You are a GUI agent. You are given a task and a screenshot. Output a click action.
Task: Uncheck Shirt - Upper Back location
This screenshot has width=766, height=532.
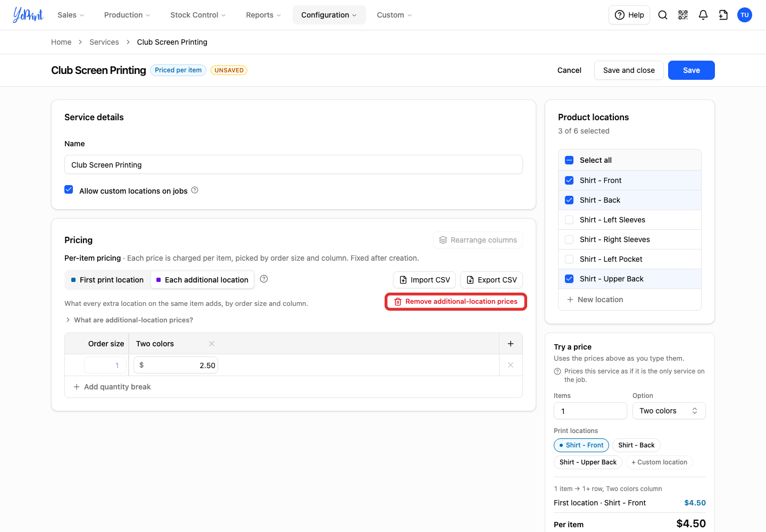point(569,279)
